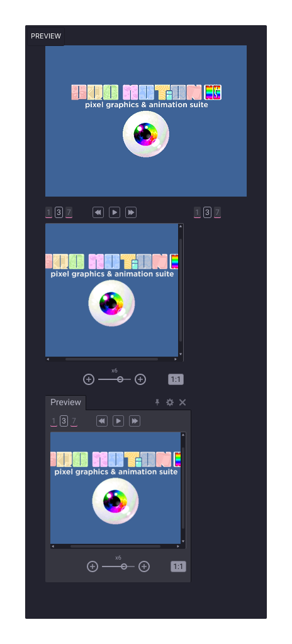Click the horizontal scrollbar thumb in the tabbed Preview panel
Viewport: 292px width, 644px height.
tap(115, 546)
